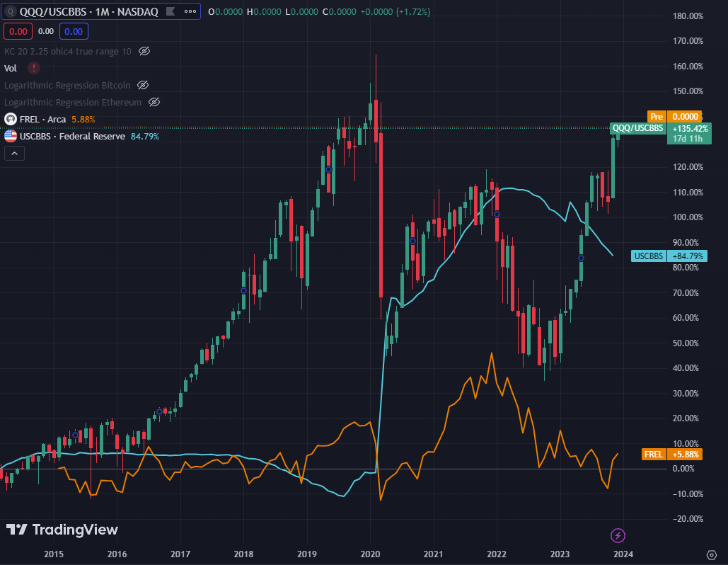Image resolution: width=728 pixels, height=565 pixels.
Task: Click the red 0.00 sell button
Action: pyautogui.click(x=18, y=31)
